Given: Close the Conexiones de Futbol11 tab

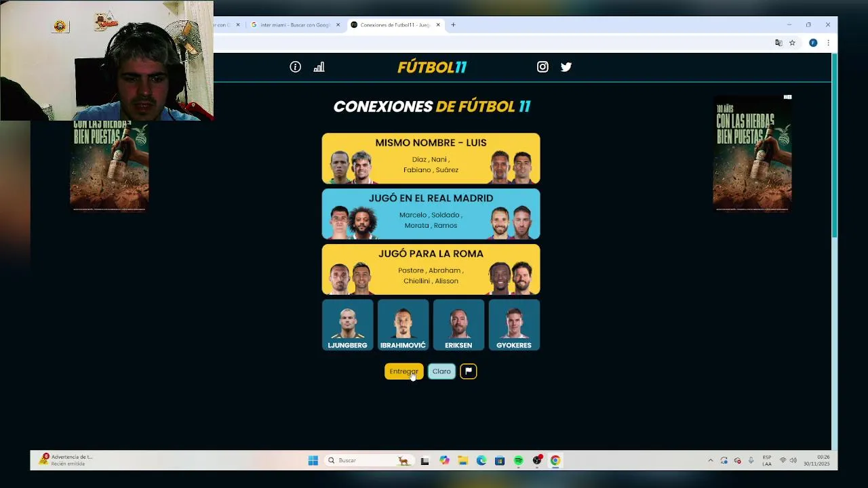Looking at the screenshot, I should pos(438,25).
